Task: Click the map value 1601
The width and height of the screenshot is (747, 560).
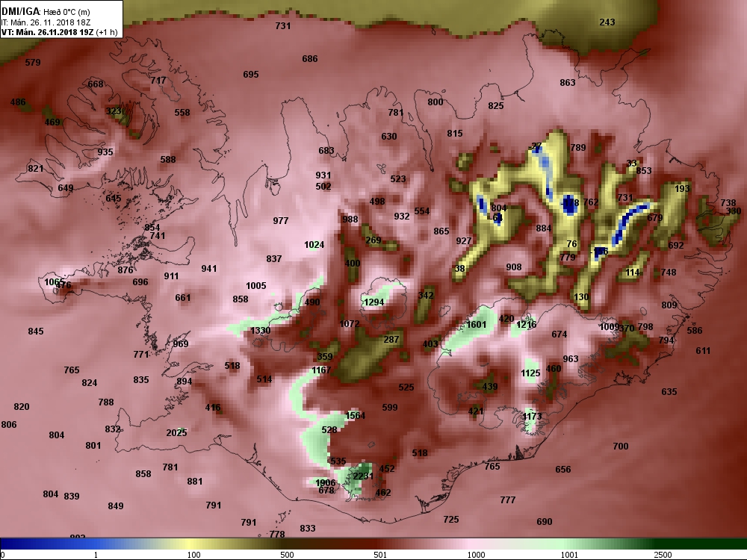Action: (x=477, y=324)
